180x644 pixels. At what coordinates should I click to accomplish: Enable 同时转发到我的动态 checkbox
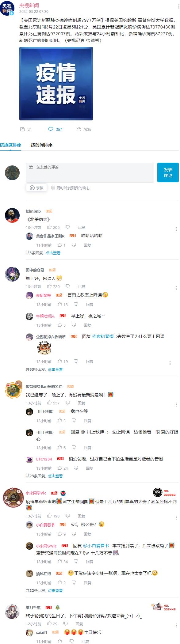click(x=53, y=188)
